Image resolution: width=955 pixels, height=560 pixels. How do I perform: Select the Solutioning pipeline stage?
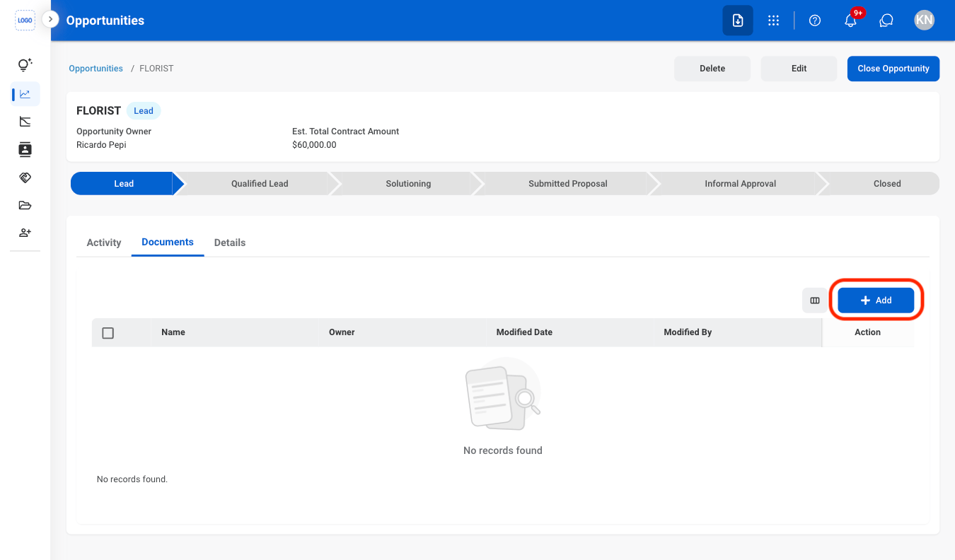pyautogui.click(x=408, y=184)
